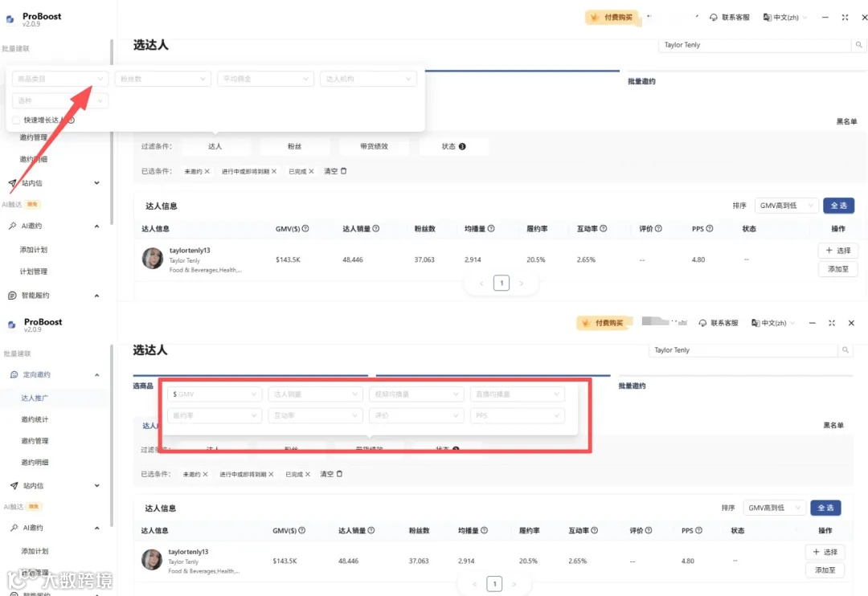The width and height of the screenshot is (868, 596).
Task: Open the 直播均播量 dropdown in the bottom filter panel
Action: point(517,394)
